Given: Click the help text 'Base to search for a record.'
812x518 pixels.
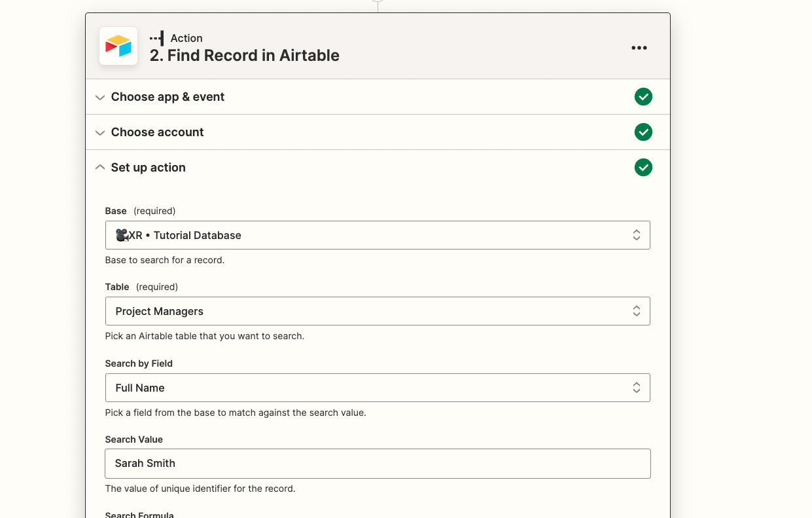Looking at the screenshot, I should [165, 260].
